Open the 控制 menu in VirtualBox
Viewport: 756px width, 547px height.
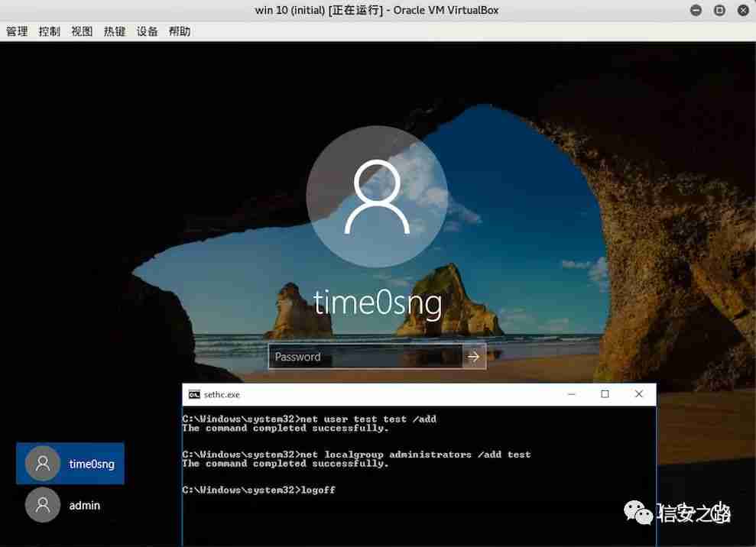click(49, 31)
